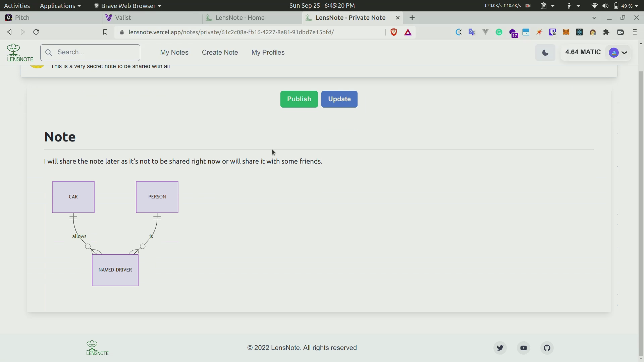Open Extensions puzzle piece menu
644x362 pixels.
(606, 32)
